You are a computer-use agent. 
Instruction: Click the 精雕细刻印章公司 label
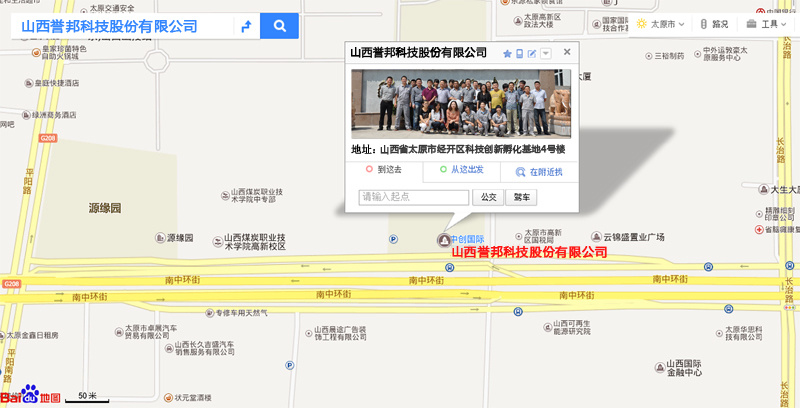click(x=780, y=214)
